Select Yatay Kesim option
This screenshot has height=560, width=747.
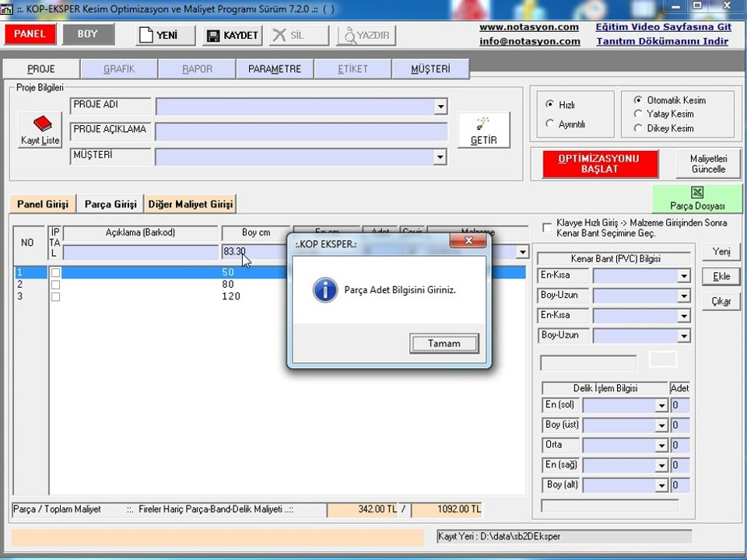point(638,114)
